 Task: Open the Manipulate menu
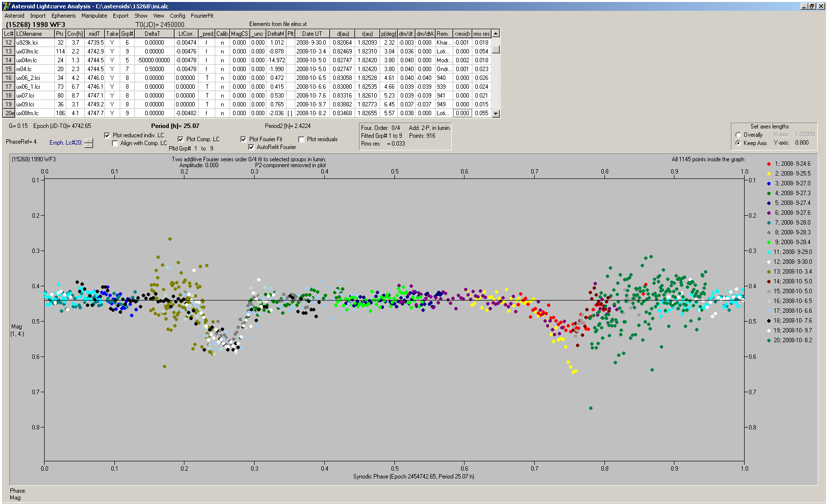click(x=94, y=16)
